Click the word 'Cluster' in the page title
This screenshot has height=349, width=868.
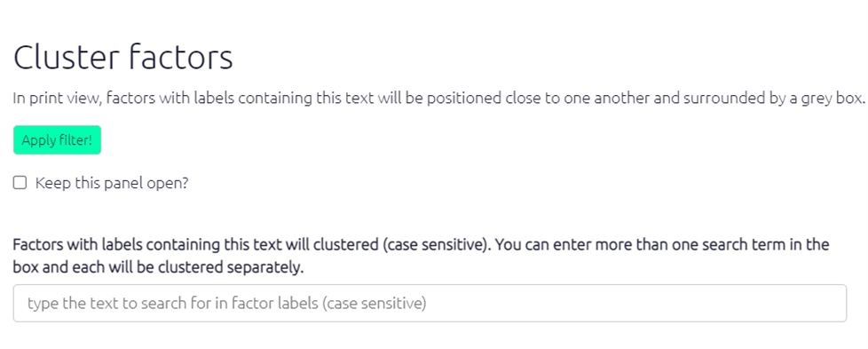tap(66, 57)
